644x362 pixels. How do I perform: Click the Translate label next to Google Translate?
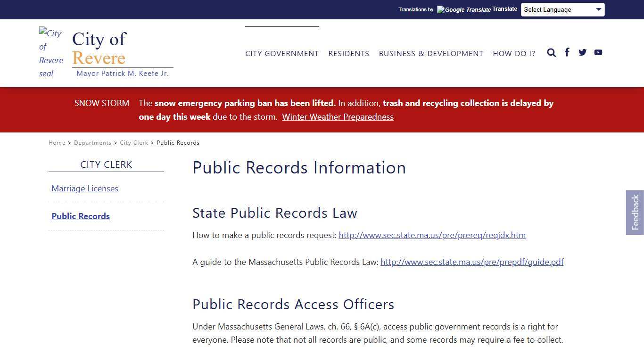504,8
